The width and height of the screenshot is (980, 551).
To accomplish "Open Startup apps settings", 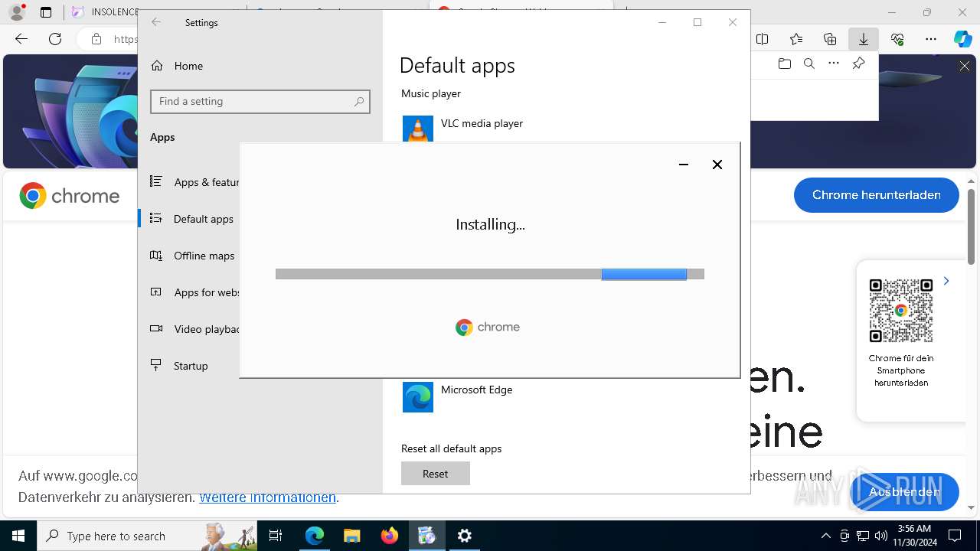I will pos(179,366).
